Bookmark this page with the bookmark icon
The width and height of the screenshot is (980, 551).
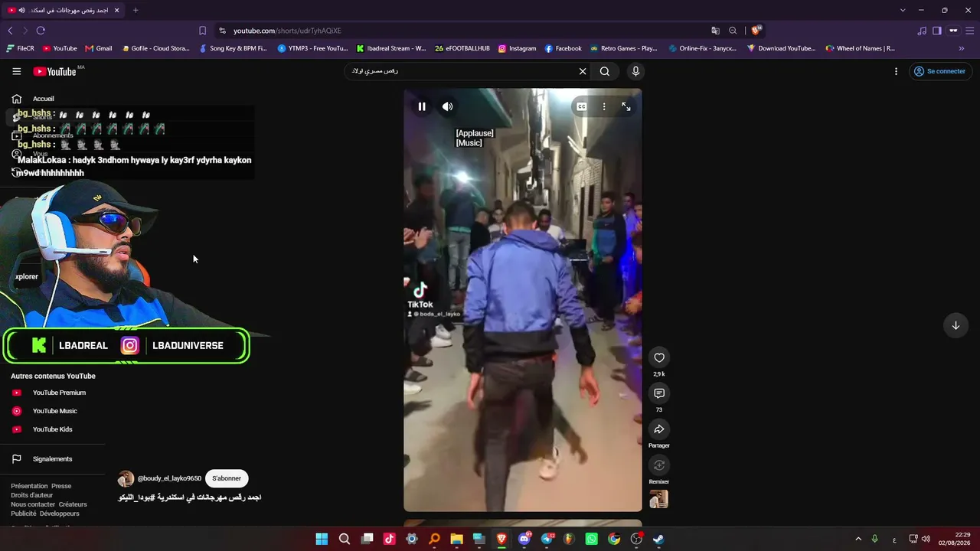click(202, 31)
